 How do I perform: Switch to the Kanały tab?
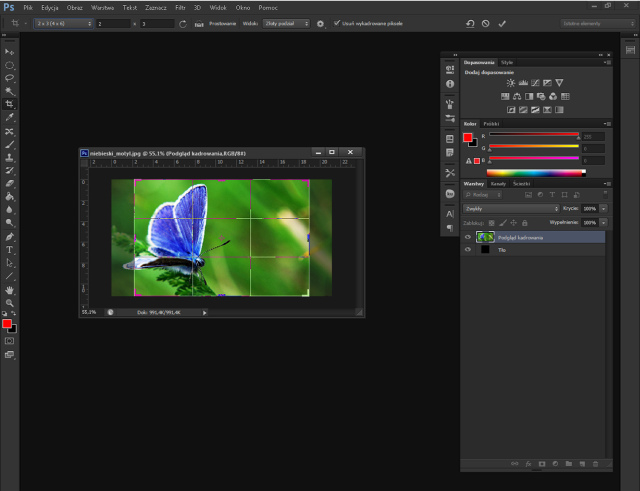click(x=498, y=184)
